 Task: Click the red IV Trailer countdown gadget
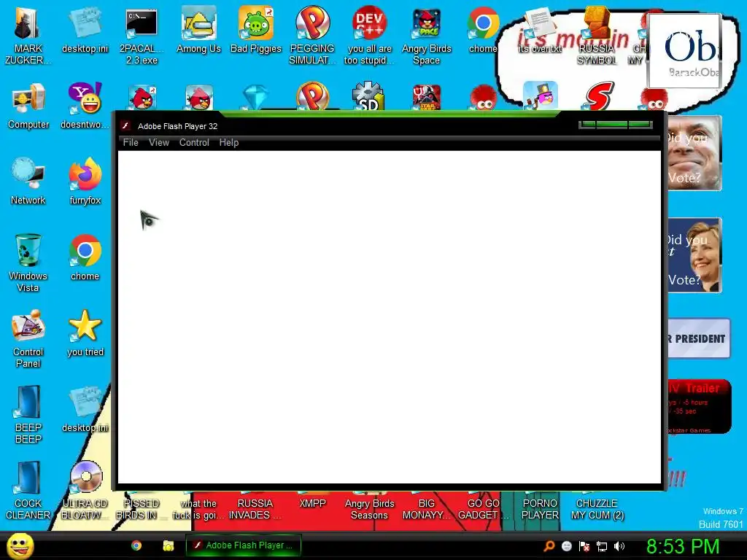(699, 406)
